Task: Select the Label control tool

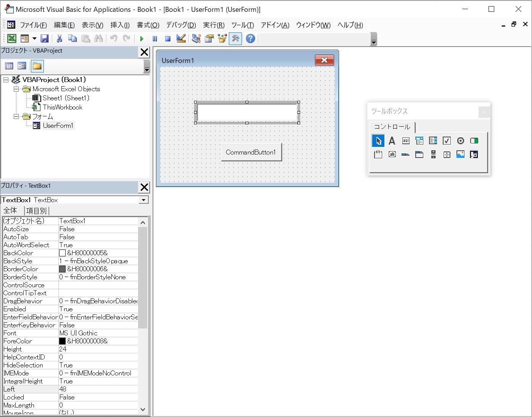Action: pos(392,140)
